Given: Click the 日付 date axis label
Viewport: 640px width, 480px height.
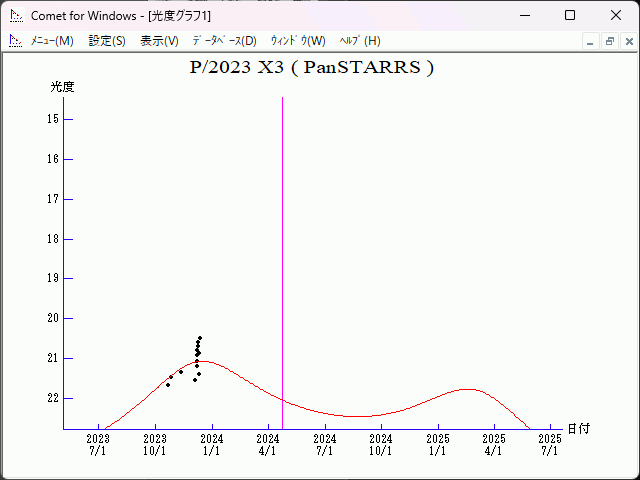Looking at the screenshot, I should [x=579, y=428].
